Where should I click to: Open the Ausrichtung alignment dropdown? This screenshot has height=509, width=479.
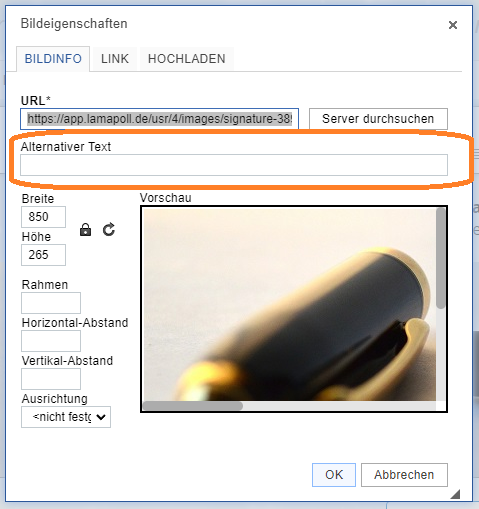click(x=66, y=417)
